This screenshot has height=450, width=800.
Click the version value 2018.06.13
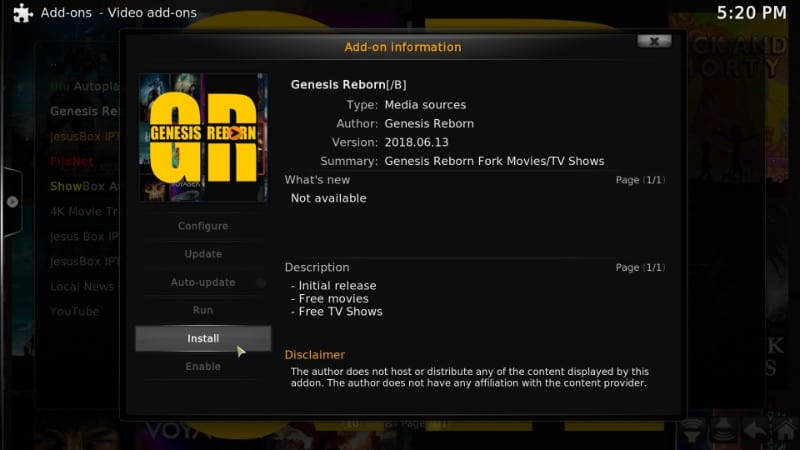[416, 142]
